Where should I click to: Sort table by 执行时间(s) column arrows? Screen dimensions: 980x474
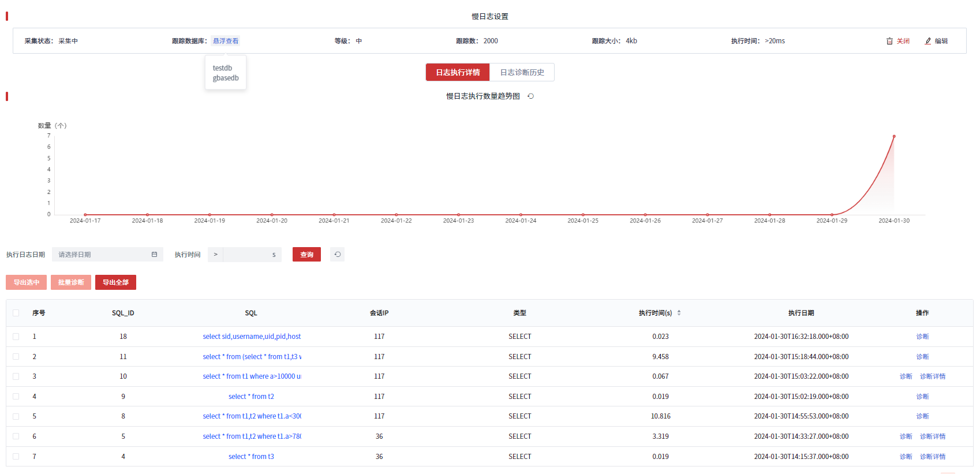pyautogui.click(x=679, y=313)
